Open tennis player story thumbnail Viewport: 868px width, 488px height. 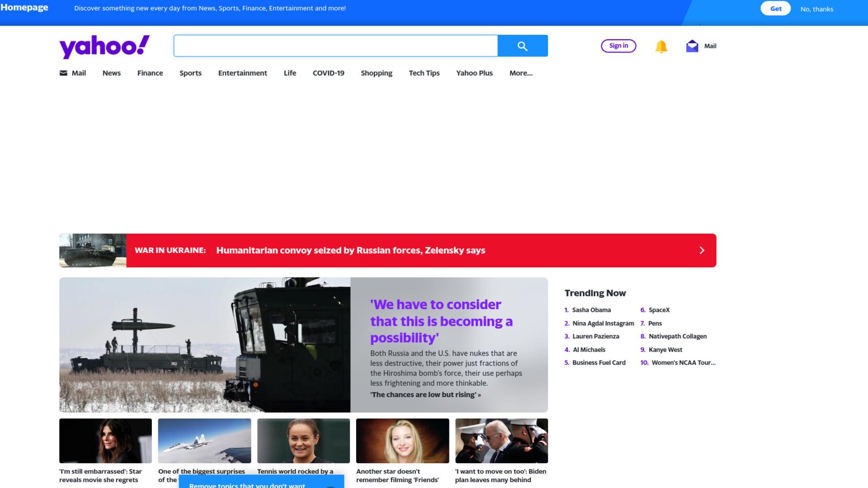tap(303, 441)
